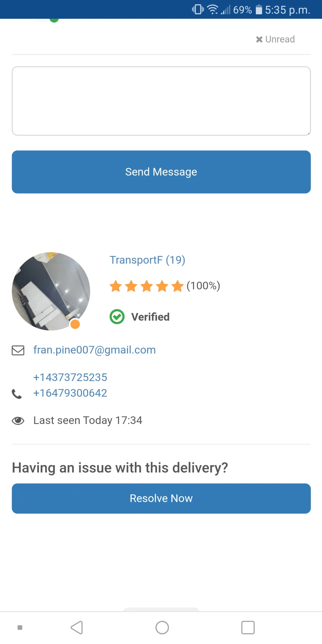Click the X icon beside Unread
Viewport: 322px width, 644px height.
click(x=259, y=39)
